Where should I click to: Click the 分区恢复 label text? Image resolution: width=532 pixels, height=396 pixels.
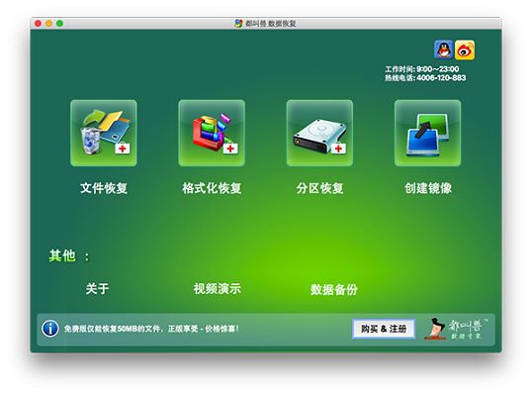click(x=320, y=188)
